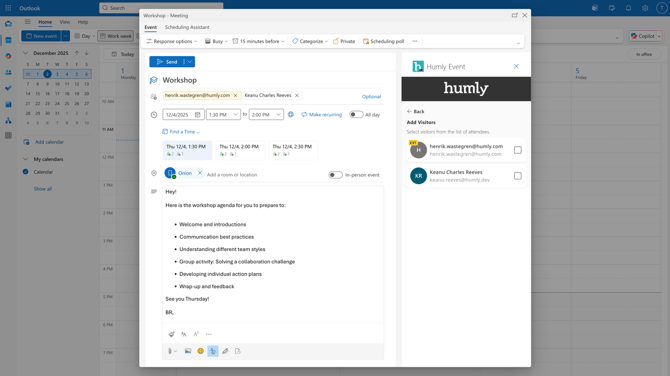This screenshot has width=670, height=376.
Task: Open the Busy status dropdown
Action: click(216, 41)
